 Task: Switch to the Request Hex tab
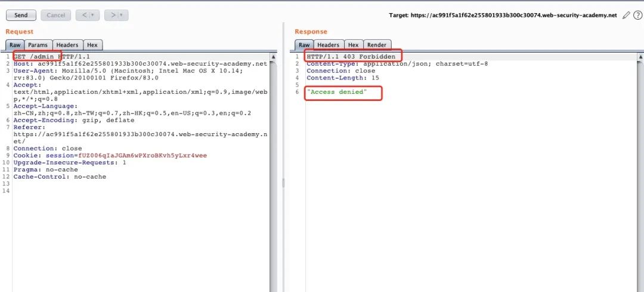click(x=92, y=45)
